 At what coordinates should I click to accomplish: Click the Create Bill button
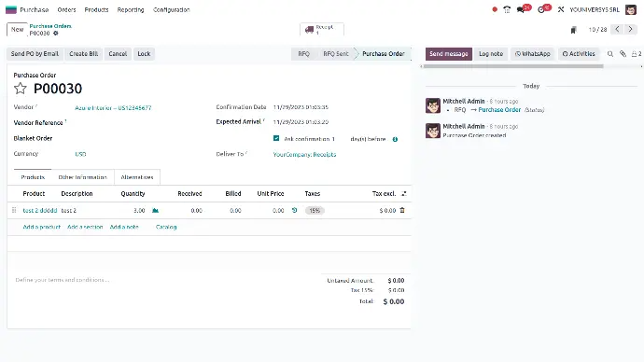click(84, 54)
